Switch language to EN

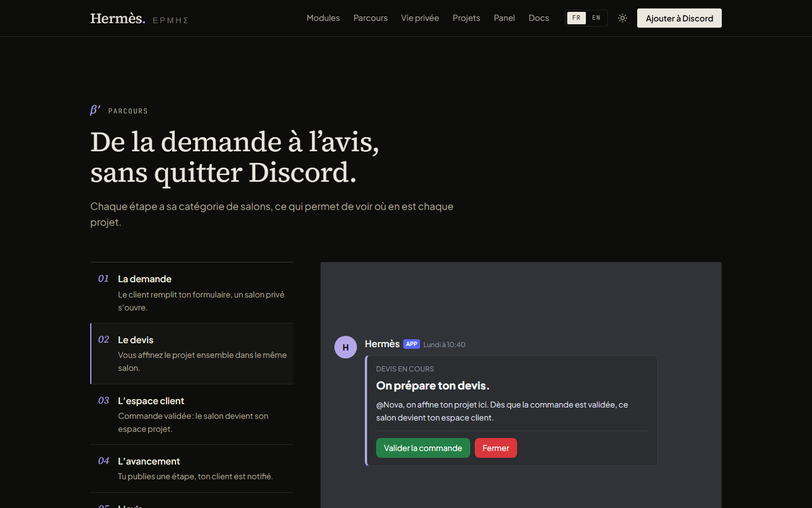[x=596, y=18]
